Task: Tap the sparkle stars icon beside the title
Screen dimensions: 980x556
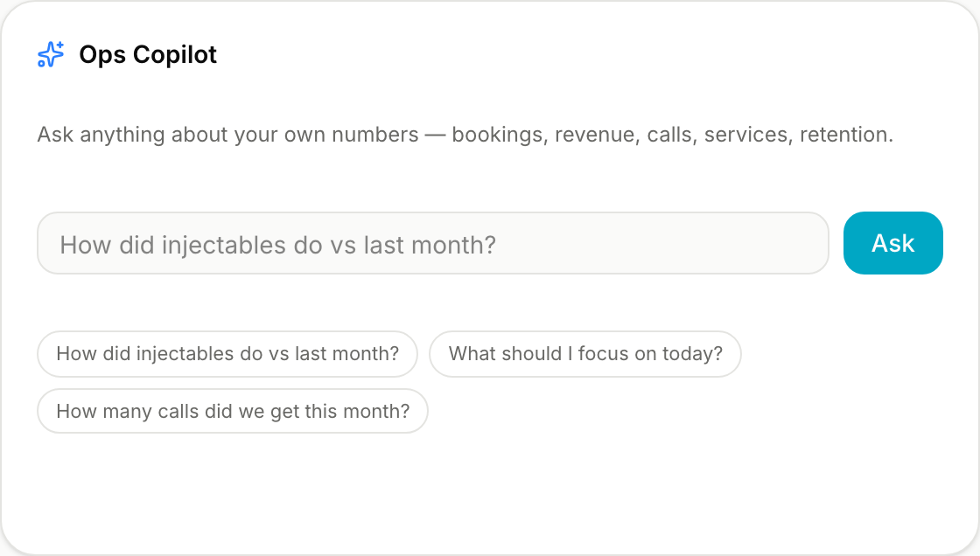Action: click(x=51, y=54)
